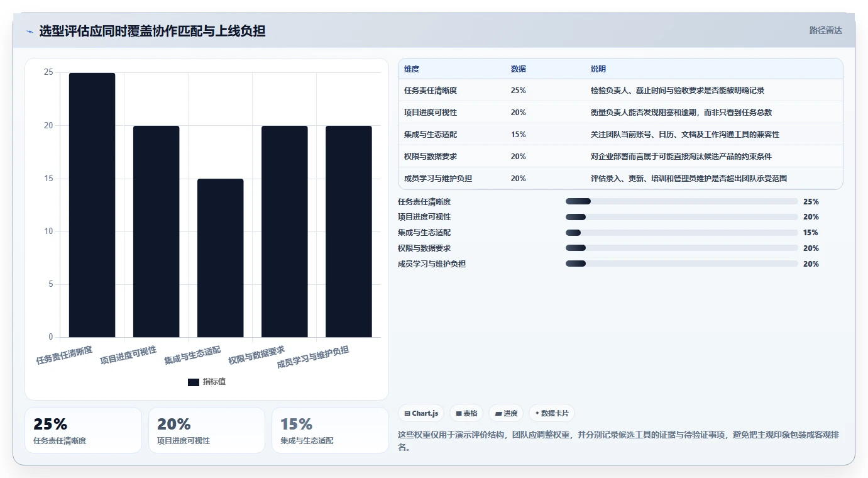
Task: Select the 项目进度可视性 table row cell
Action: tap(431, 113)
